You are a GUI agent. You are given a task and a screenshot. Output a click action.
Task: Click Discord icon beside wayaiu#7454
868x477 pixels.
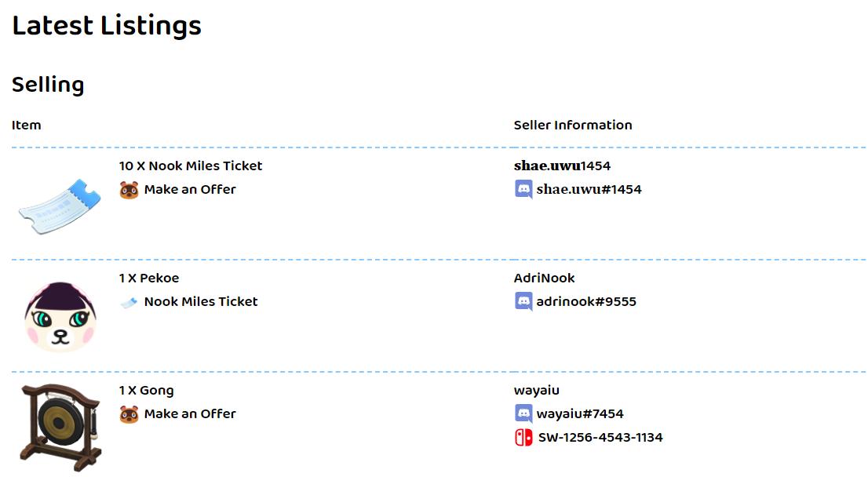[523, 413]
